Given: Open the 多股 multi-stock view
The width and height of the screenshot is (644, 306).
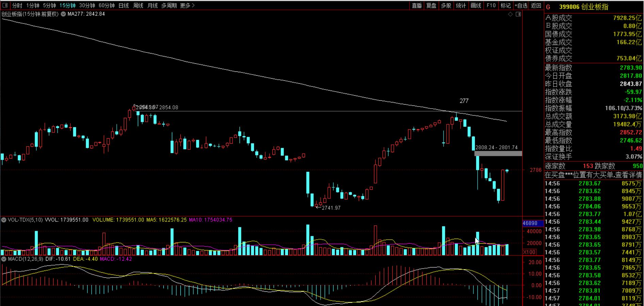Looking at the screenshot, I should point(446,5).
